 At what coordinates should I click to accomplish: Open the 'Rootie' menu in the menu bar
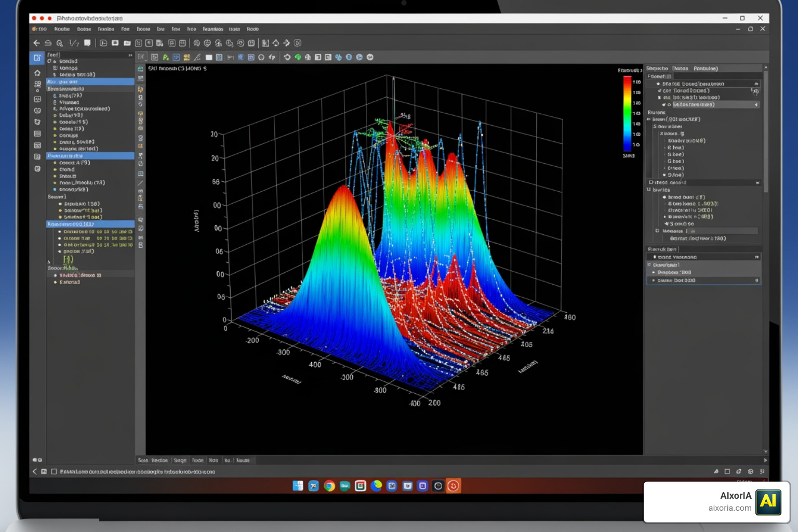[62, 29]
